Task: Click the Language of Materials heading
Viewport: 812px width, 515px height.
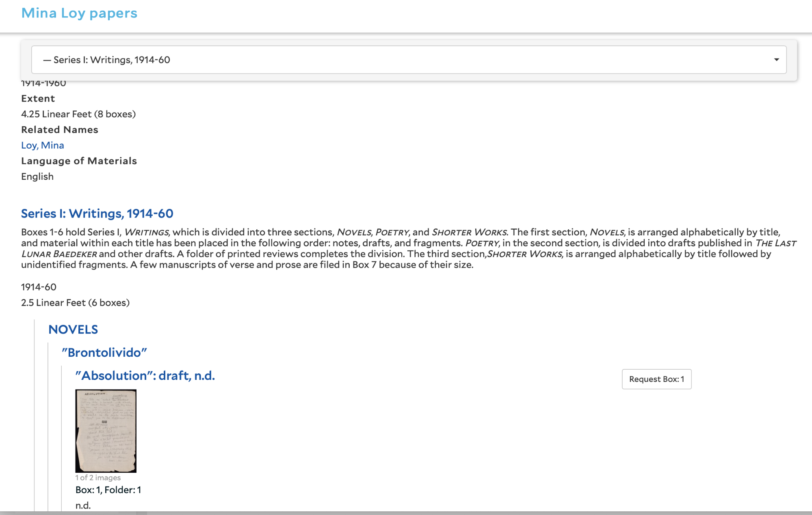Action: pos(79,161)
